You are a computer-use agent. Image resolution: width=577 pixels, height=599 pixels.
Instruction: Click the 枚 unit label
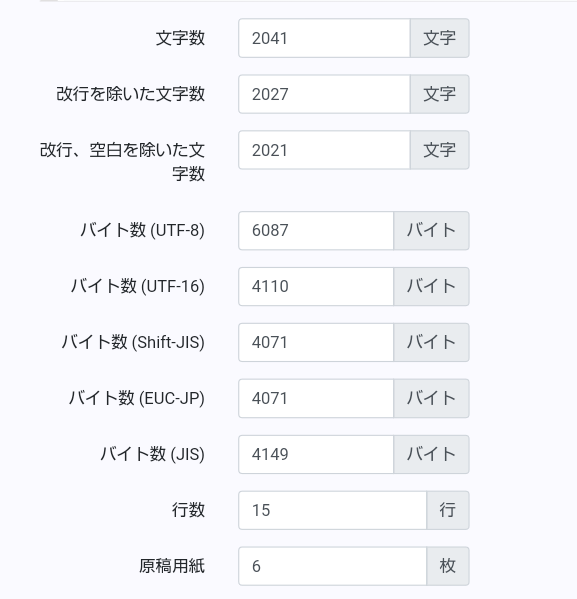click(x=448, y=566)
